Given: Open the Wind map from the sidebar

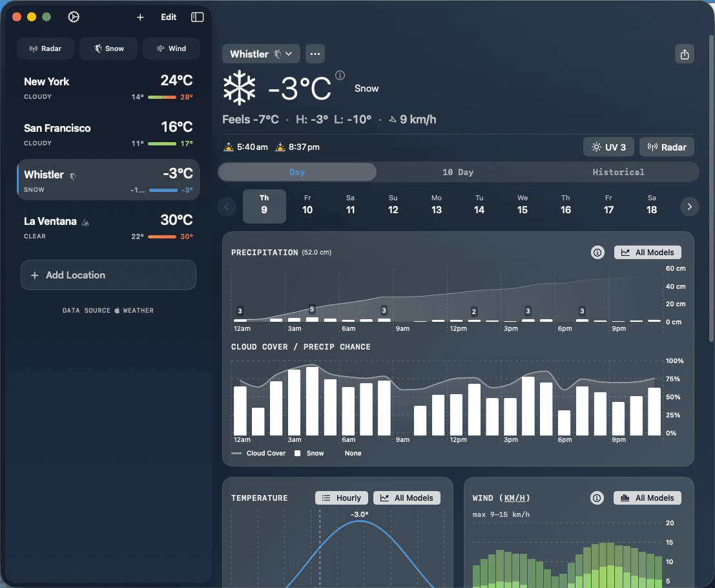Looking at the screenshot, I should click(171, 48).
